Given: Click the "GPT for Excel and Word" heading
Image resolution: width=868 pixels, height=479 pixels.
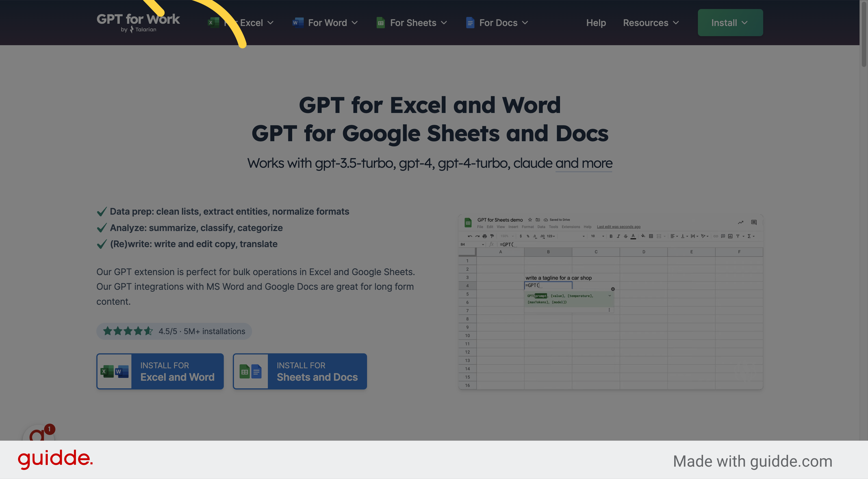Looking at the screenshot, I should 429,105.
